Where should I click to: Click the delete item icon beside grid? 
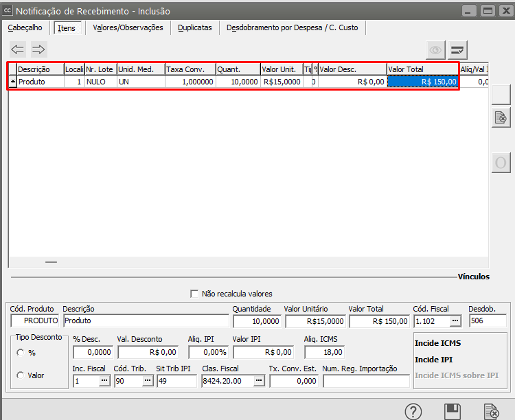click(x=501, y=117)
